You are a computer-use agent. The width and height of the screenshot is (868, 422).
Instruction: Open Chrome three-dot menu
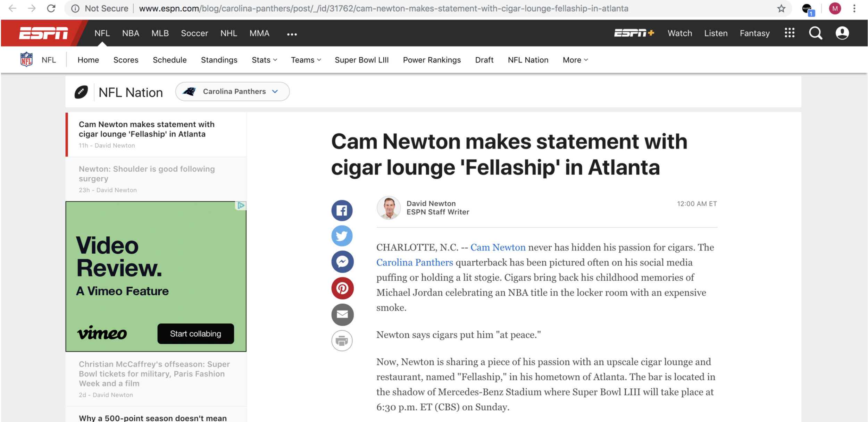(854, 8)
